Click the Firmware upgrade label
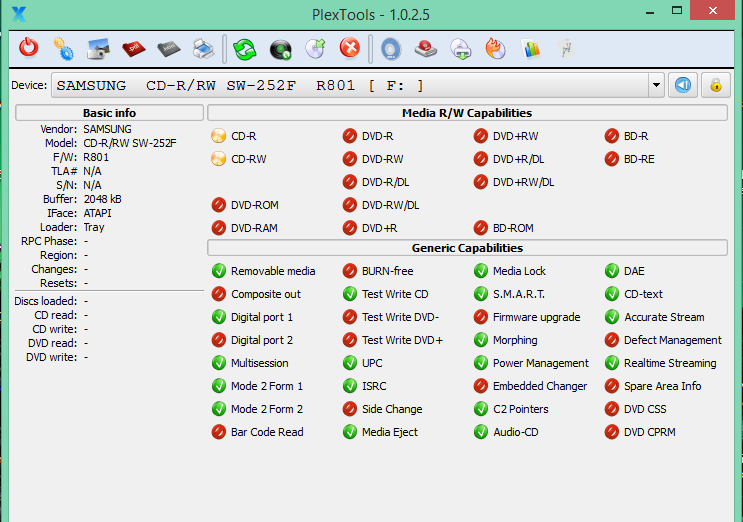The width and height of the screenshot is (743, 522). [x=536, y=317]
